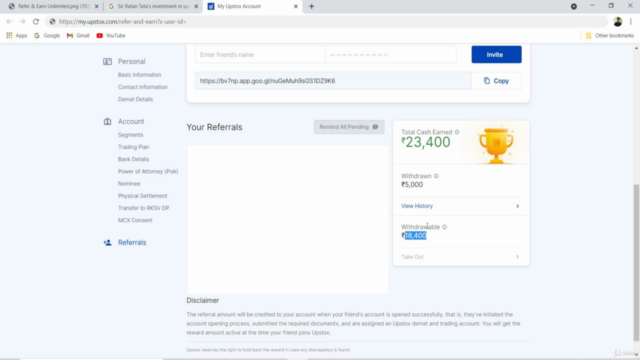Open Basic information page

coord(140,75)
